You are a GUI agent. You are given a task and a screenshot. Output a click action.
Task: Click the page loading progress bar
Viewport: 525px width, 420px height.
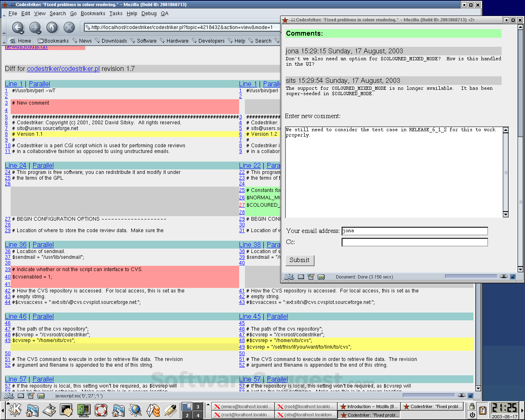tap(429, 395)
